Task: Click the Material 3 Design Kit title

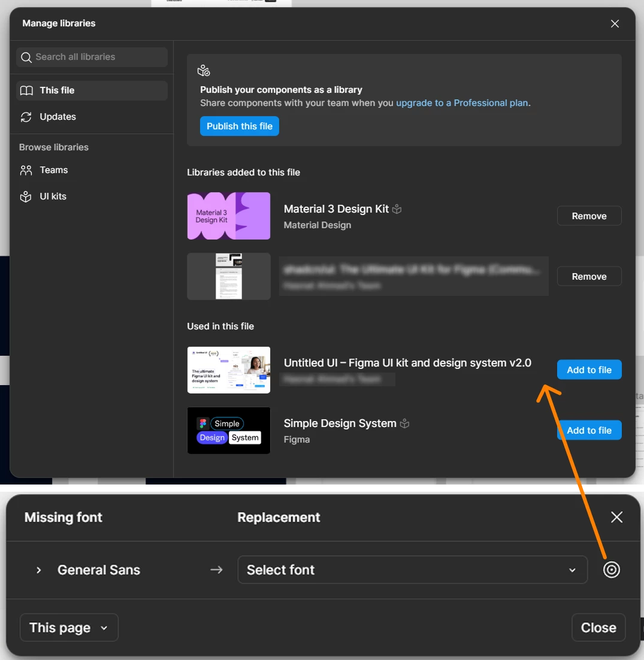Action: point(336,209)
